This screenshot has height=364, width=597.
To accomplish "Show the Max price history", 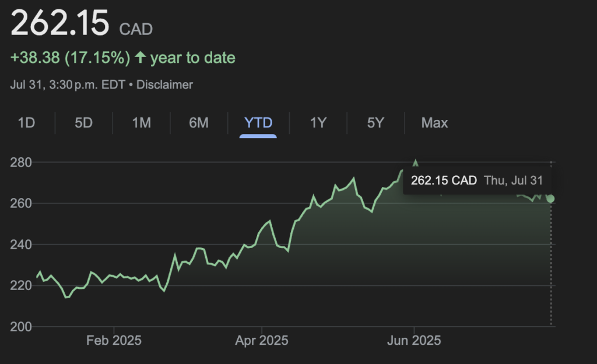I will (434, 123).
